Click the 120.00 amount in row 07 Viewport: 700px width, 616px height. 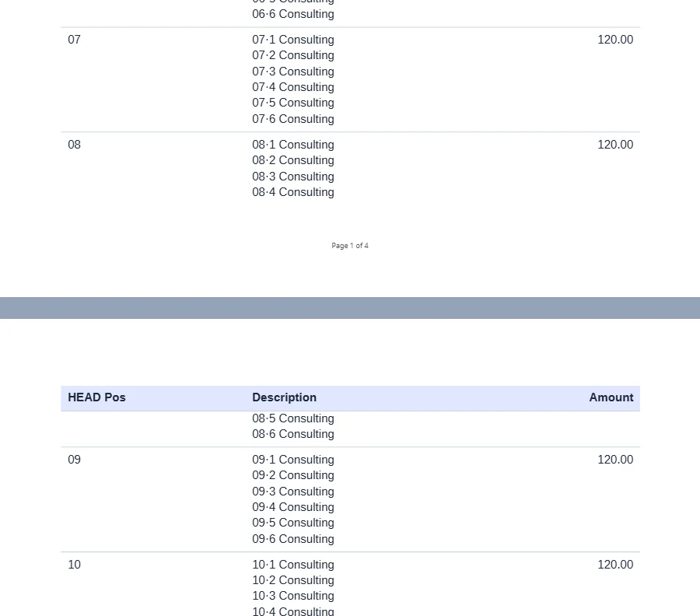tap(616, 40)
